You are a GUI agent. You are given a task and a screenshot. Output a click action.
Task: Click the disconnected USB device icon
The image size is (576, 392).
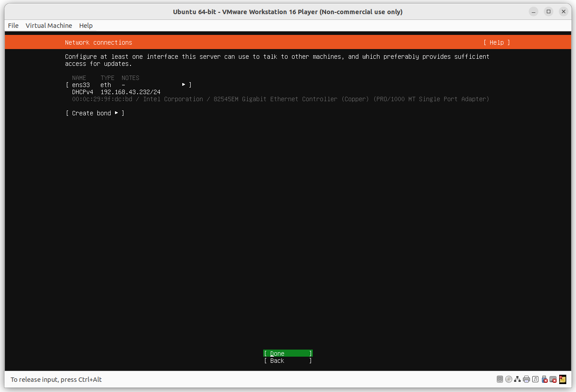[x=545, y=379]
